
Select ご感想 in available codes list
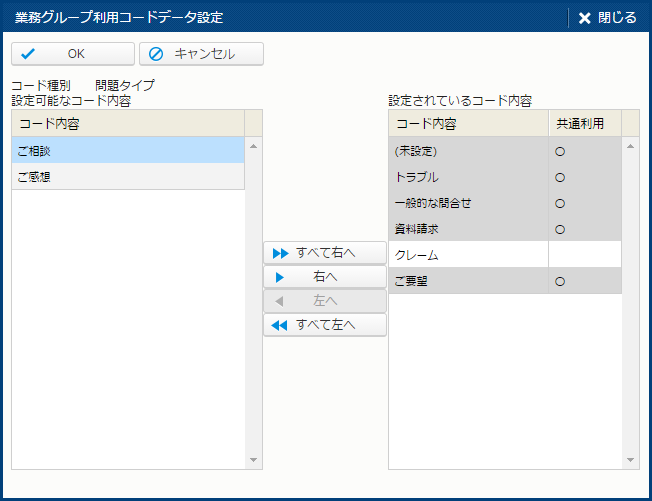pyautogui.click(x=128, y=176)
